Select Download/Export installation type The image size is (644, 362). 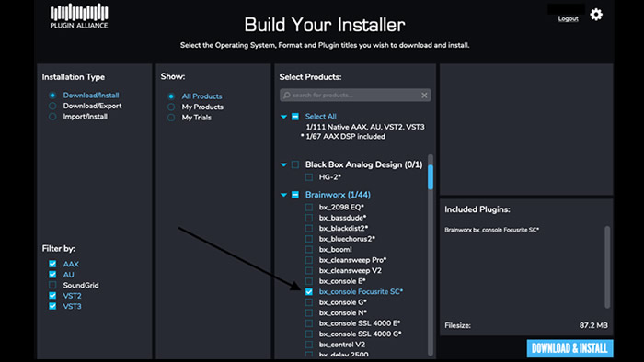(52, 106)
